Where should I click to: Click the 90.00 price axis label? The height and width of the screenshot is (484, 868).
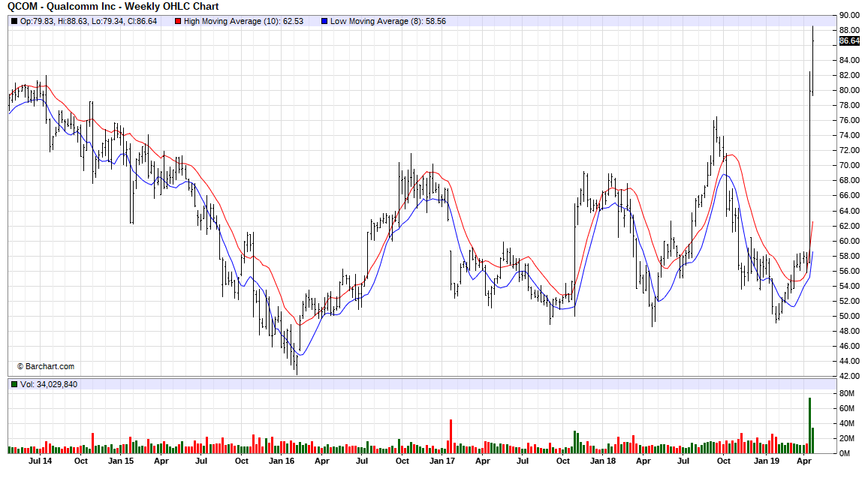click(849, 15)
